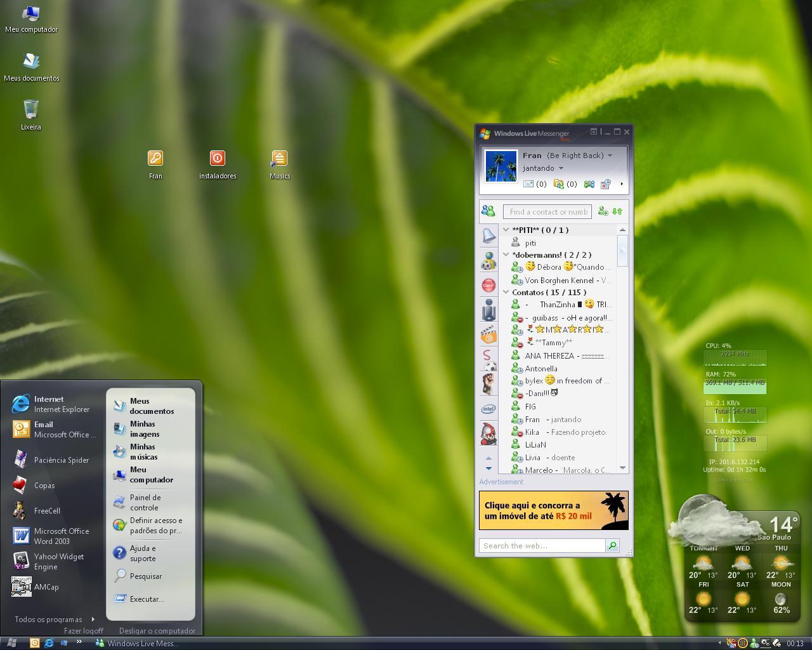Open Minhas imagens in Start menu
The height and width of the screenshot is (650, 812).
[151, 429]
